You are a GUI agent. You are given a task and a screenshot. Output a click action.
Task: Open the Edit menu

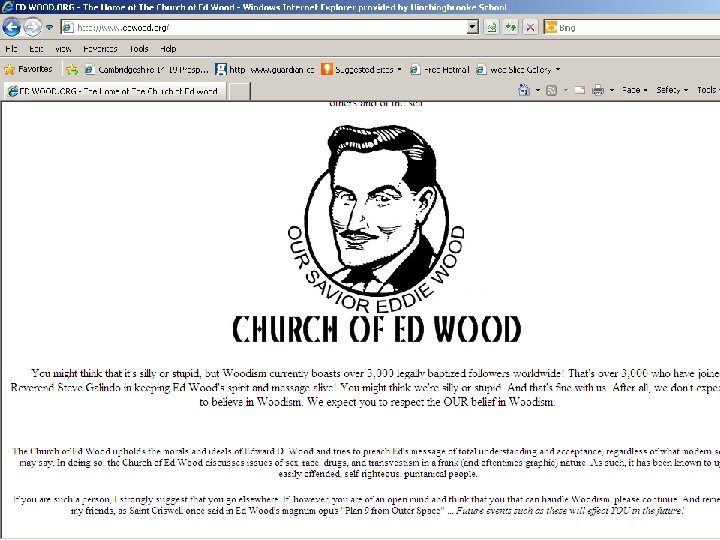coord(36,49)
